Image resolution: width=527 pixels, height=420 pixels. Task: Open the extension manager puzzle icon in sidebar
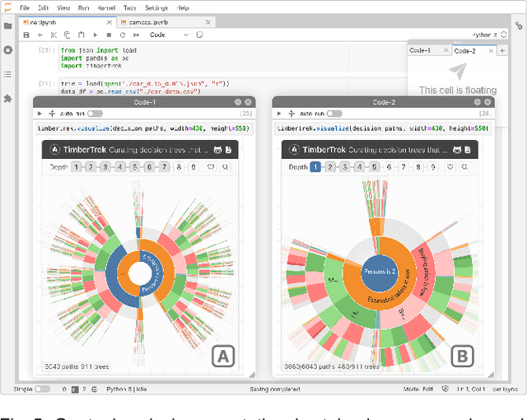tap(8, 98)
